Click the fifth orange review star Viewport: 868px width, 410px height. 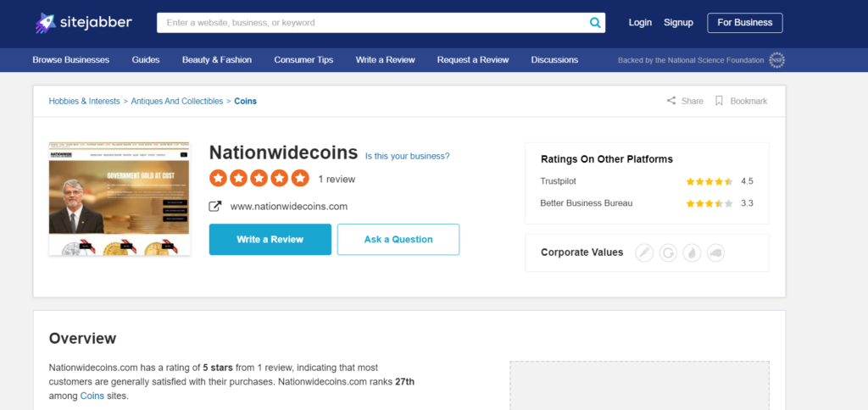(x=300, y=178)
